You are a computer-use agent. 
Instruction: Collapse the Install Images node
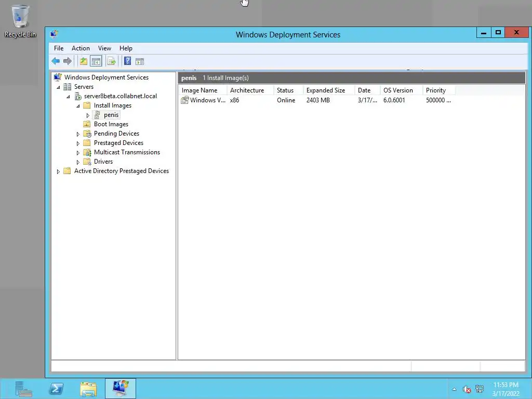coord(78,106)
